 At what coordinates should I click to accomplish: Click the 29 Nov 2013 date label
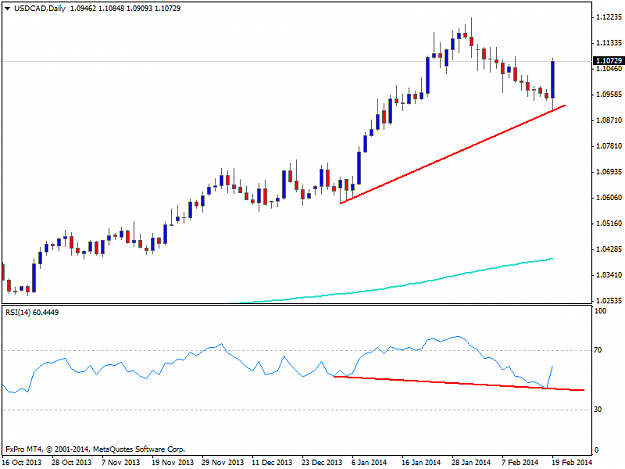click(x=222, y=463)
